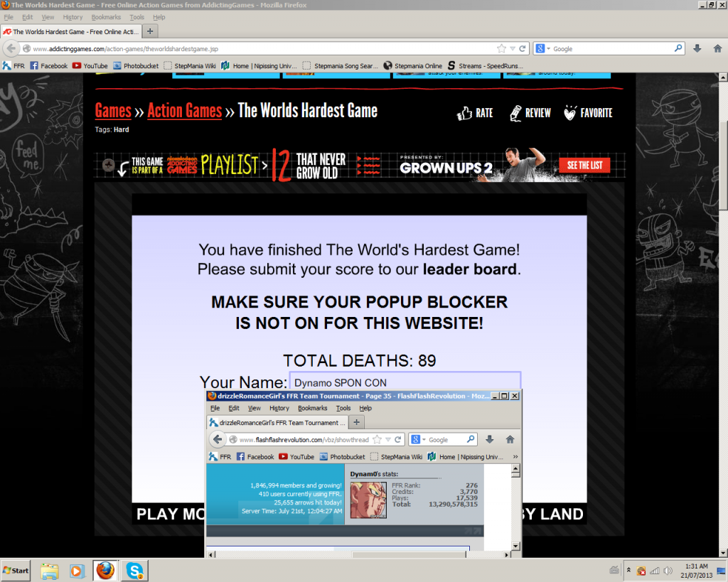Click the RATE thumbs-up icon

(x=466, y=112)
